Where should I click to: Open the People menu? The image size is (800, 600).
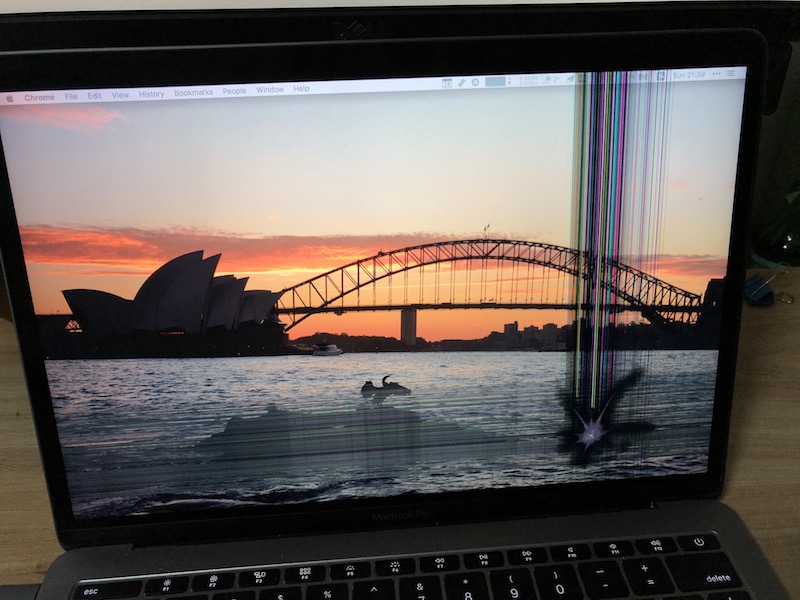pyautogui.click(x=234, y=91)
